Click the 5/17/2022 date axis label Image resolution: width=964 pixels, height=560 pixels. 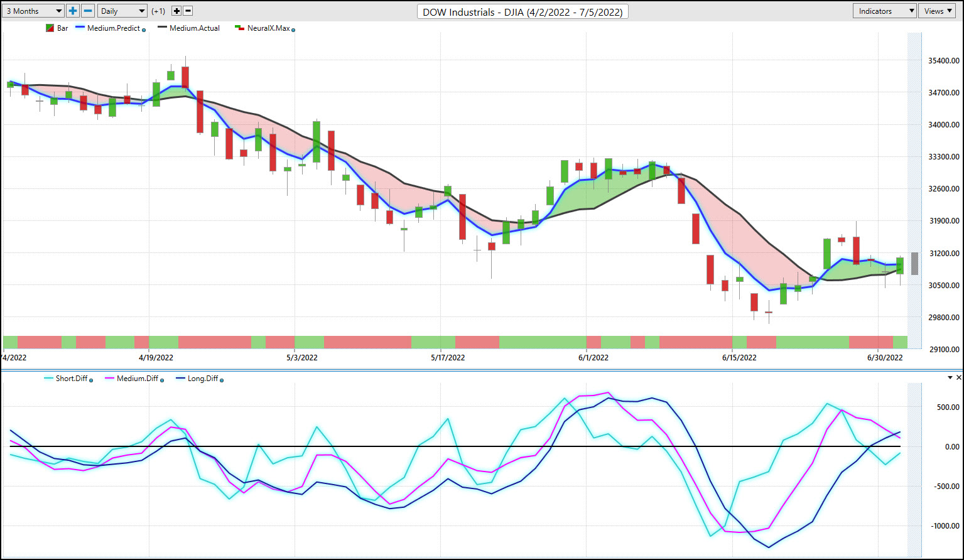point(448,358)
